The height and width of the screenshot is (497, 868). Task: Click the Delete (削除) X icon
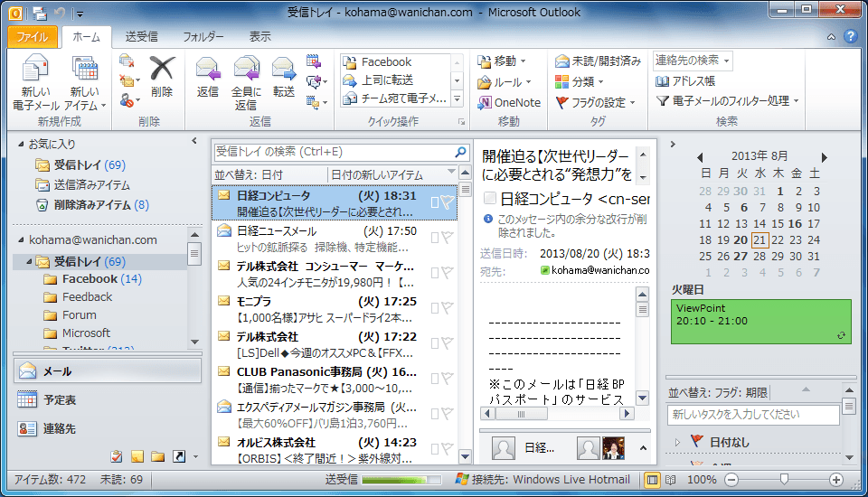tap(162, 69)
